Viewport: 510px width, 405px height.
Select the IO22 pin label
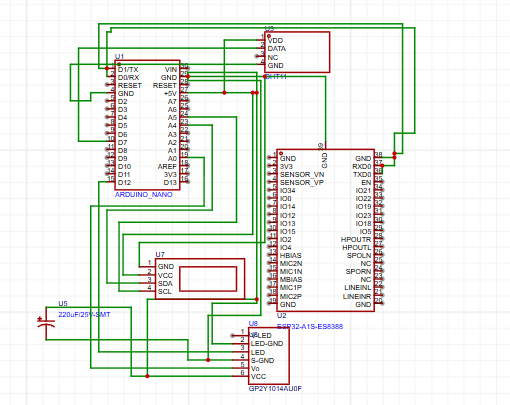pos(363,199)
